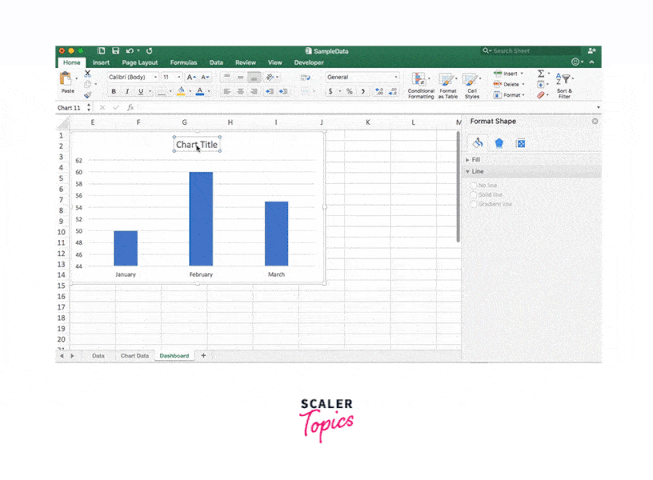Open the Chart Data sheet tab

pyautogui.click(x=134, y=356)
